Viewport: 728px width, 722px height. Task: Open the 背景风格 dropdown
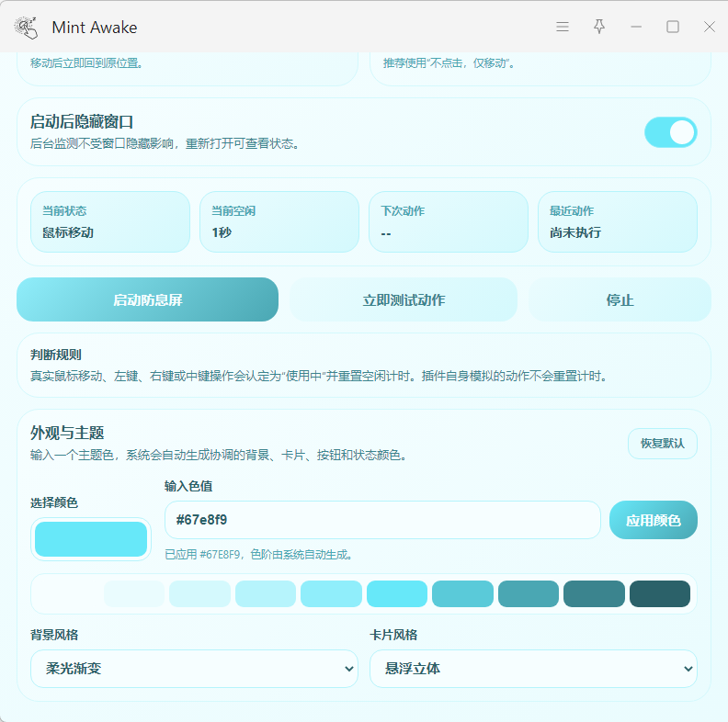pyautogui.click(x=194, y=669)
